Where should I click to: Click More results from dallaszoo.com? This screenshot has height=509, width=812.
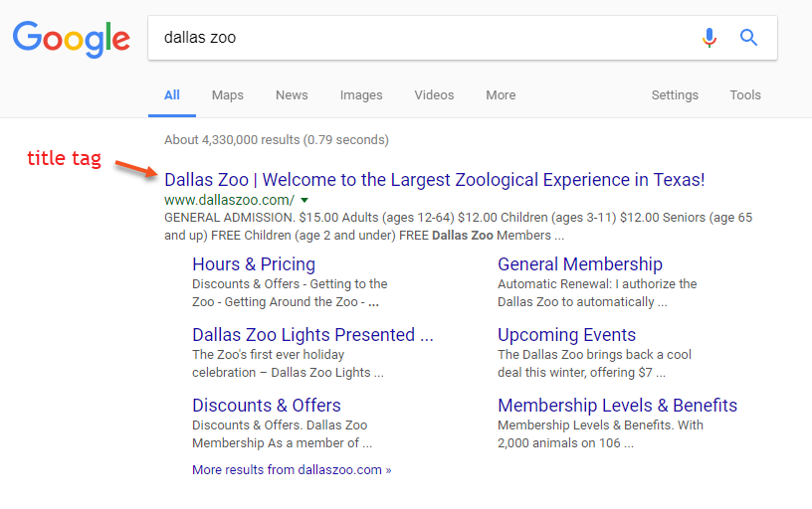pos(292,470)
